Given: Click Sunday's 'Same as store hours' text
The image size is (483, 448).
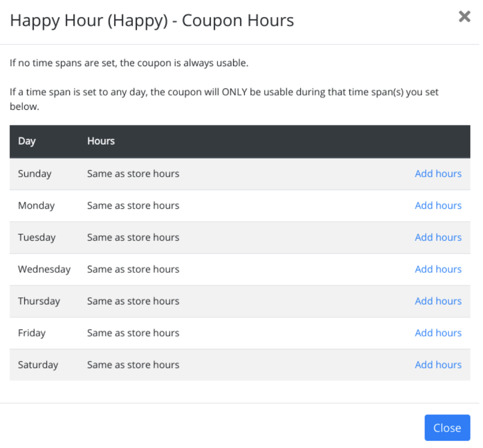Looking at the screenshot, I should point(133,174).
